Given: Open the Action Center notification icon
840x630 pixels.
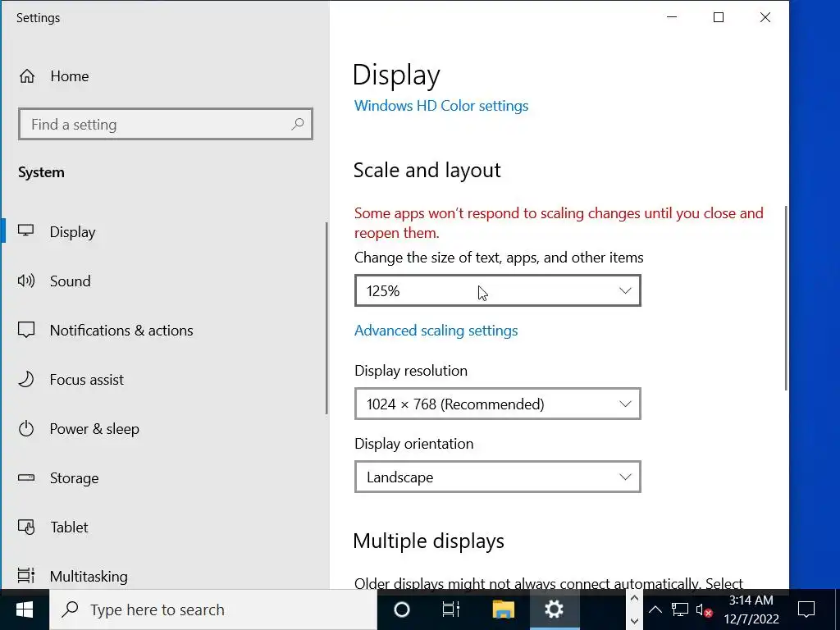Looking at the screenshot, I should (806, 609).
